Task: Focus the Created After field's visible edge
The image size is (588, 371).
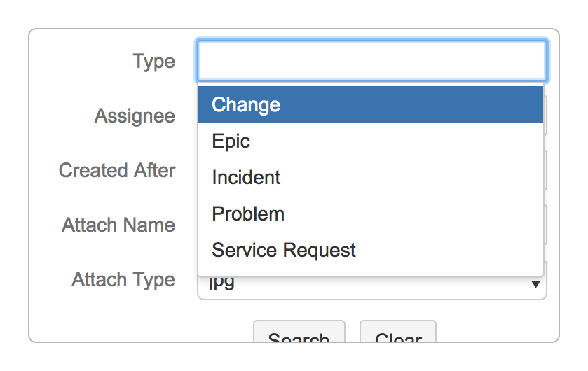Action: click(x=545, y=170)
